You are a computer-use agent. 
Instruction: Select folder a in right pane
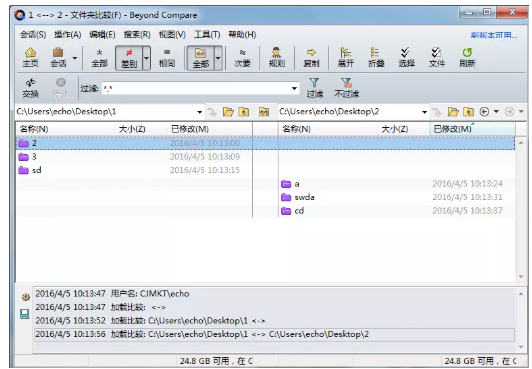(397, 184)
